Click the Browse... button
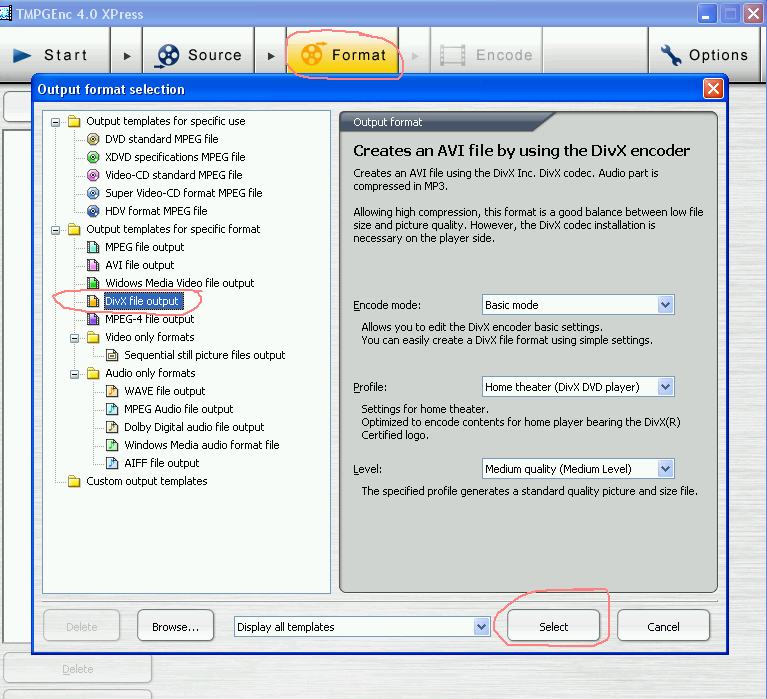Screen dimensions: 767x699 (x=175, y=626)
